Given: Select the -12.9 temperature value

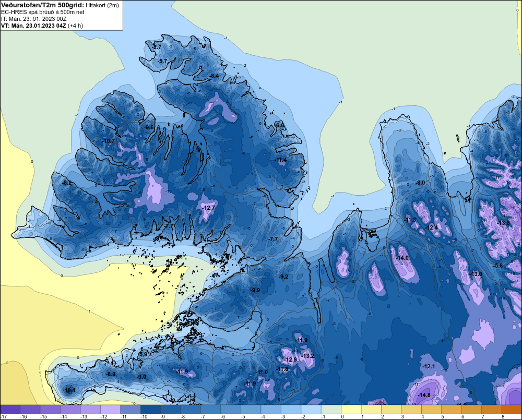Looking at the screenshot, I should [290, 360].
